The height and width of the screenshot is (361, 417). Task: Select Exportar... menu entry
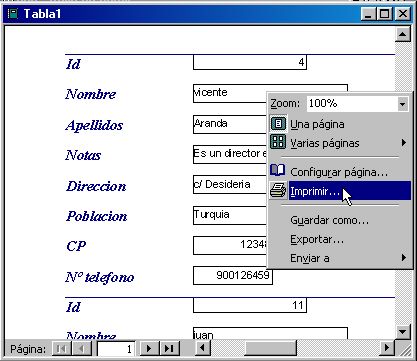[x=317, y=239]
